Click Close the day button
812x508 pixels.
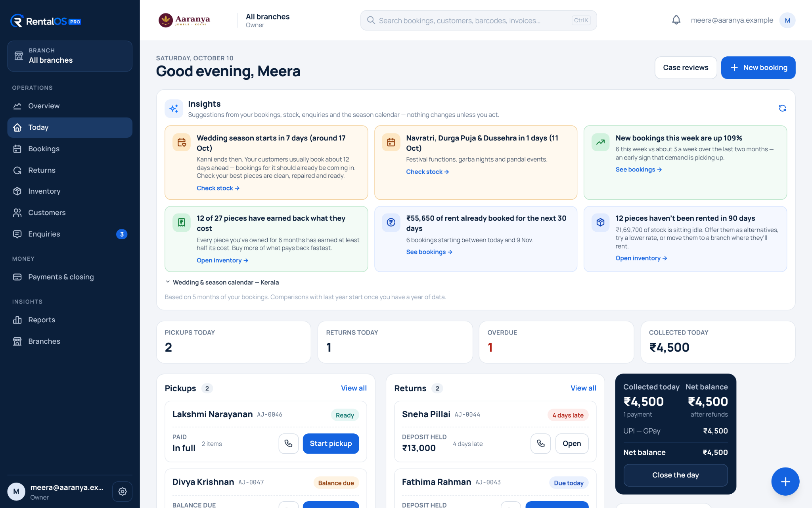[676, 475]
